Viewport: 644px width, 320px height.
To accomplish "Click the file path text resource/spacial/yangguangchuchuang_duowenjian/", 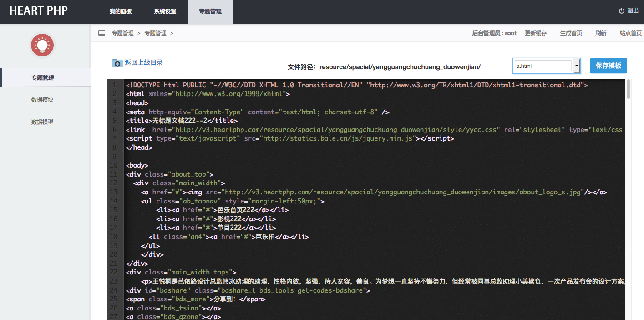I will [400, 67].
